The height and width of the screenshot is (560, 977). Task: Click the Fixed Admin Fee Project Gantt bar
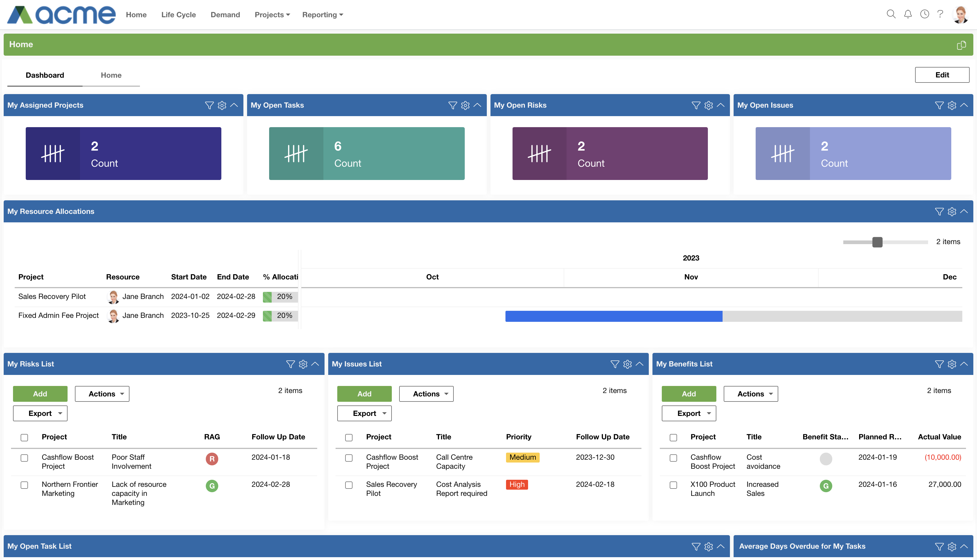pyautogui.click(x=733, y=316)
